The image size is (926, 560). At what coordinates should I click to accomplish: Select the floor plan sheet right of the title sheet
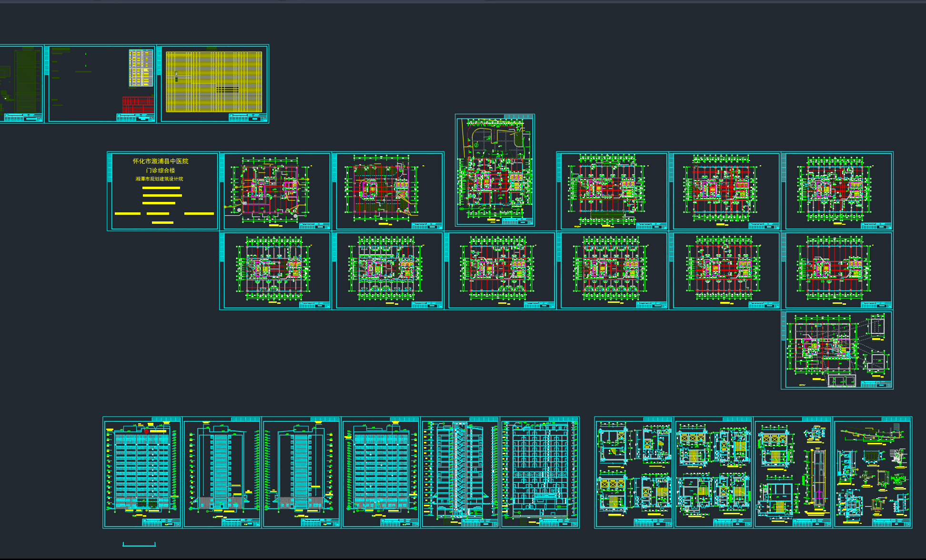pos(275,191)
